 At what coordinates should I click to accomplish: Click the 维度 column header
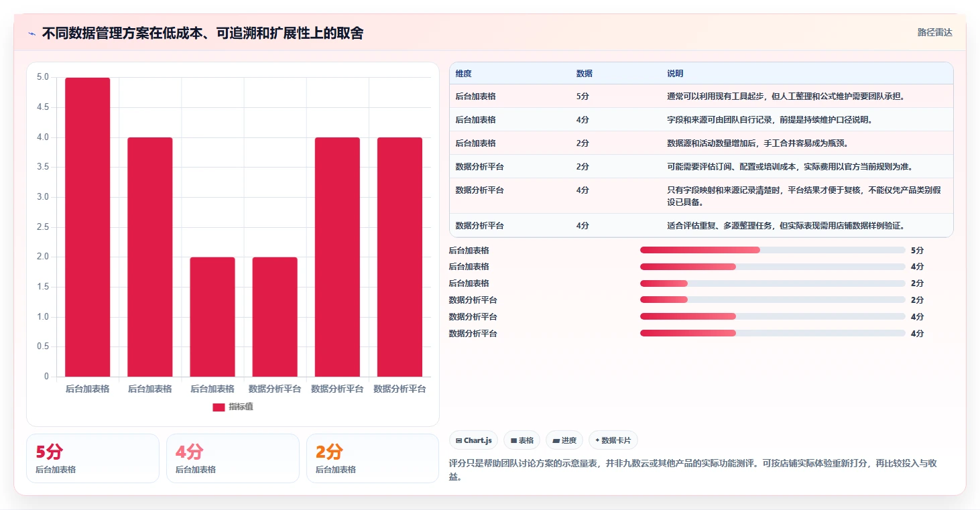click(464, 74)
